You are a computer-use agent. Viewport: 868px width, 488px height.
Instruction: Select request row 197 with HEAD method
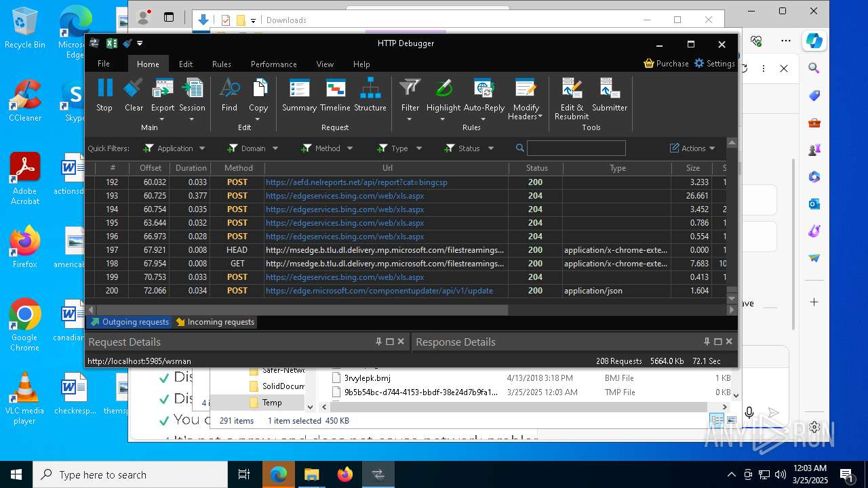[407, 250]
